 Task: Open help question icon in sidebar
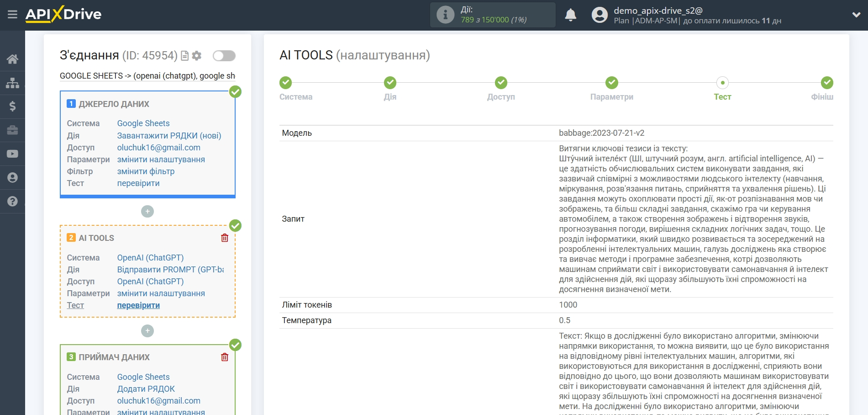coord(12,201)
